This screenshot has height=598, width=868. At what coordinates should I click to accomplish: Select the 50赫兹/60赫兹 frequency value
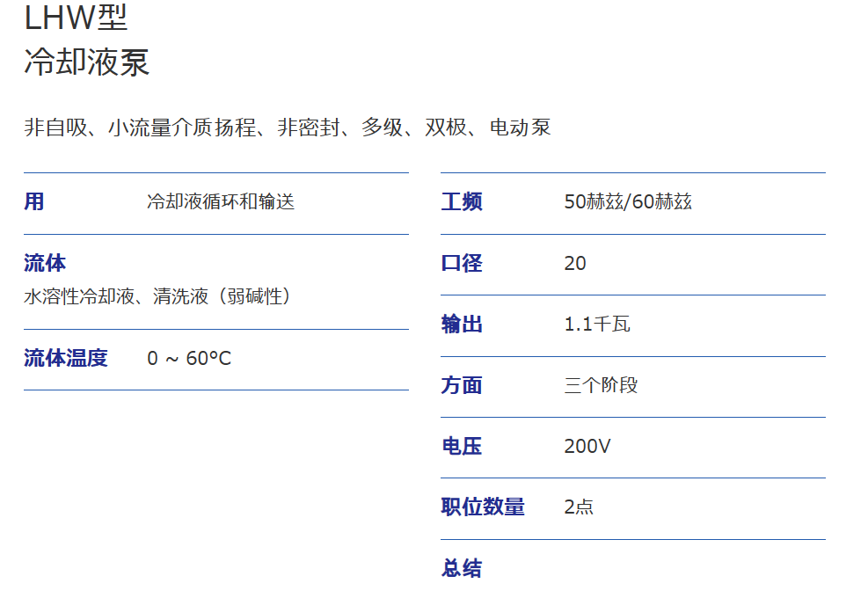[x=628, y=202]
